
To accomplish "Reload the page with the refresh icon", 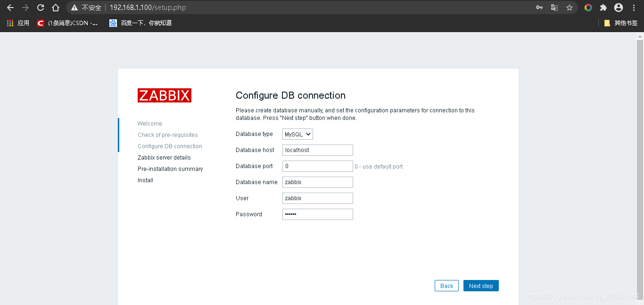I will click(x=41, y=8).
